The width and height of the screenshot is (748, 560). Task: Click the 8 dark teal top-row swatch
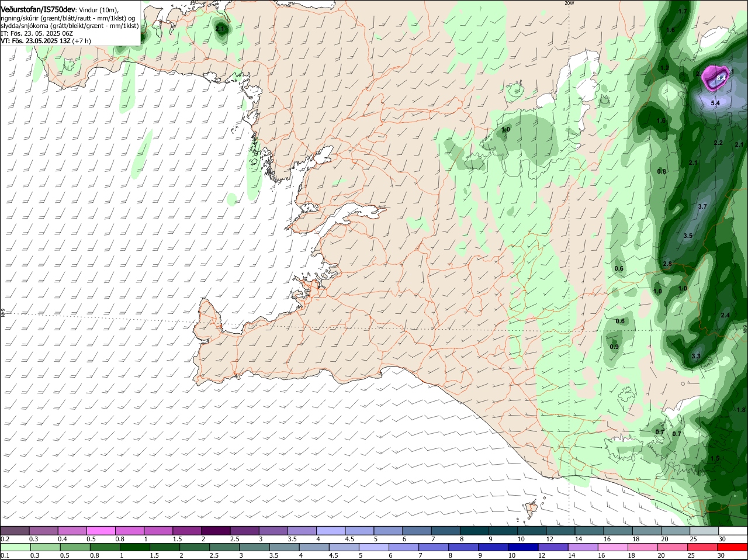pos(475,530)
